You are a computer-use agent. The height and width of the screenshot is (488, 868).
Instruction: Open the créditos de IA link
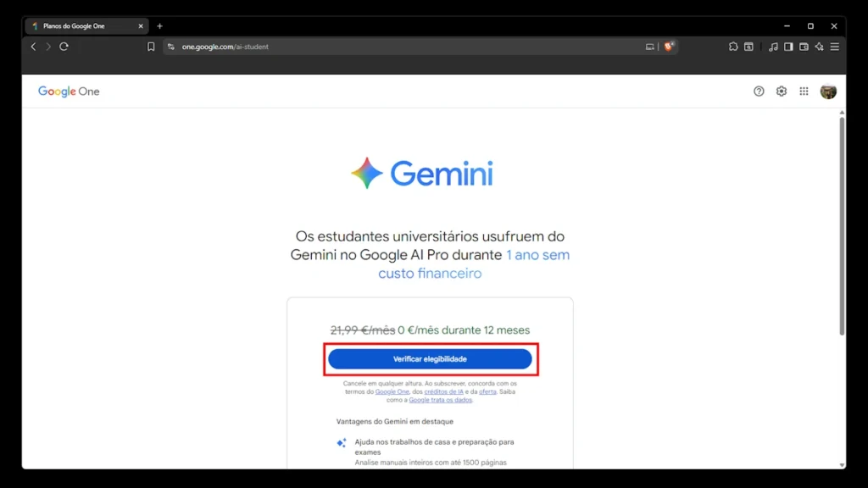point(443,391)
